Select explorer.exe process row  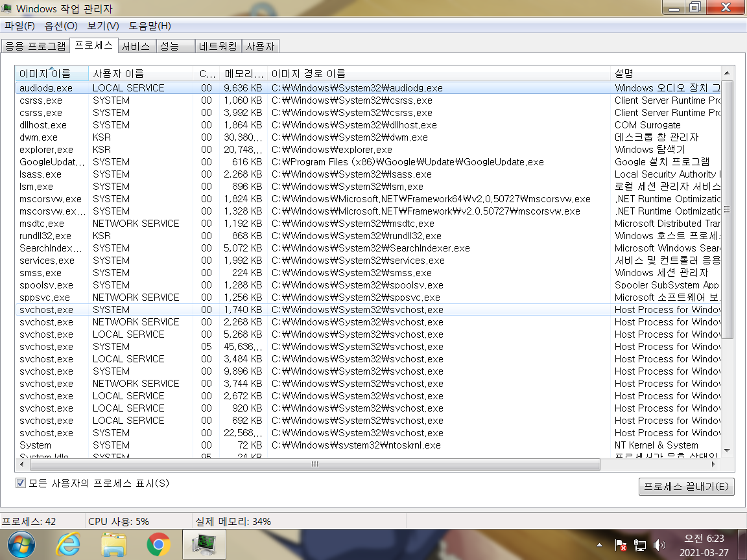tap(368, 150)
